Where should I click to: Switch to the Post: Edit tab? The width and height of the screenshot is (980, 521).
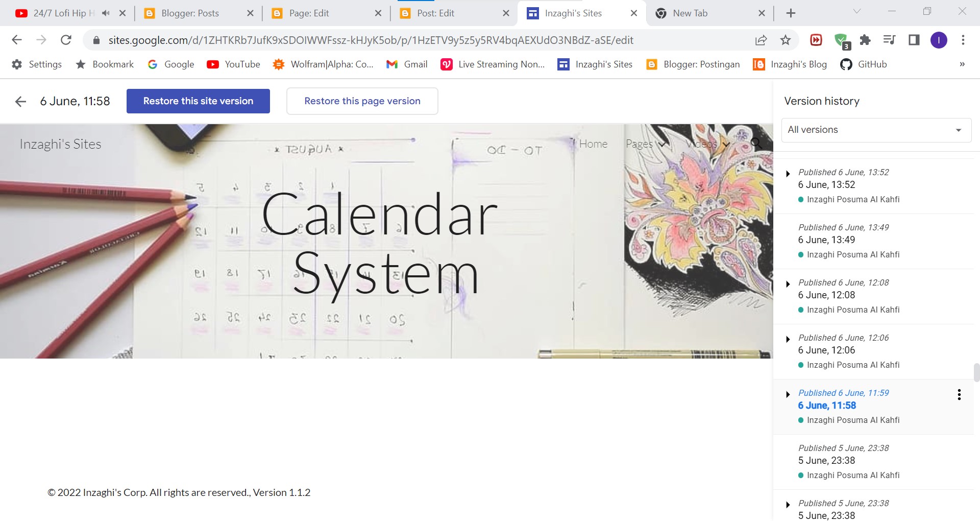435,13
